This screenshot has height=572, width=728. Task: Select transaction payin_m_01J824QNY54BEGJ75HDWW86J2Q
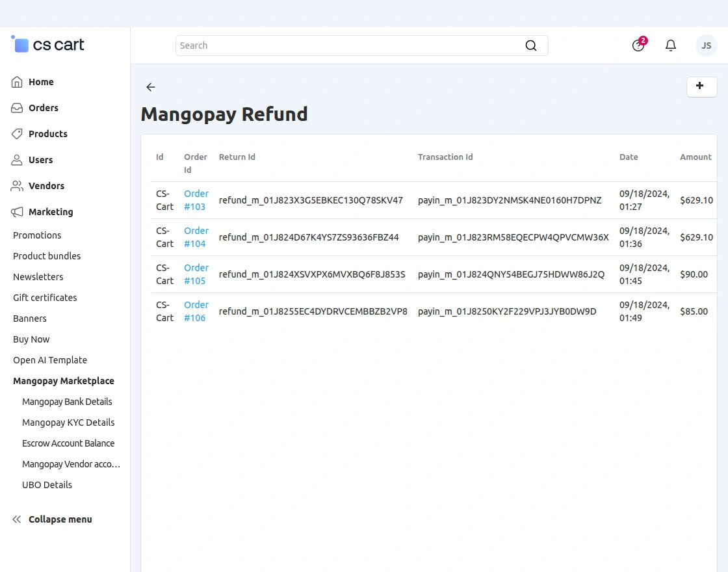coord(511,274)
